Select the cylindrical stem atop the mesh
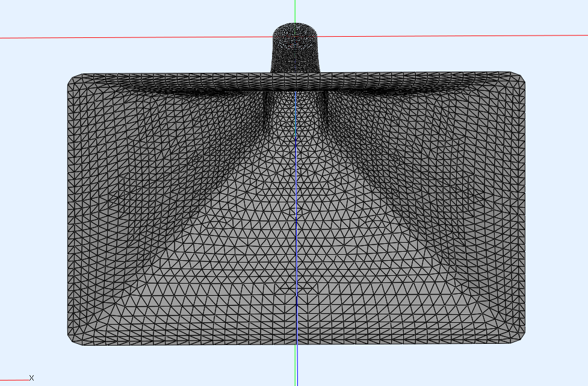 point(295,48)
